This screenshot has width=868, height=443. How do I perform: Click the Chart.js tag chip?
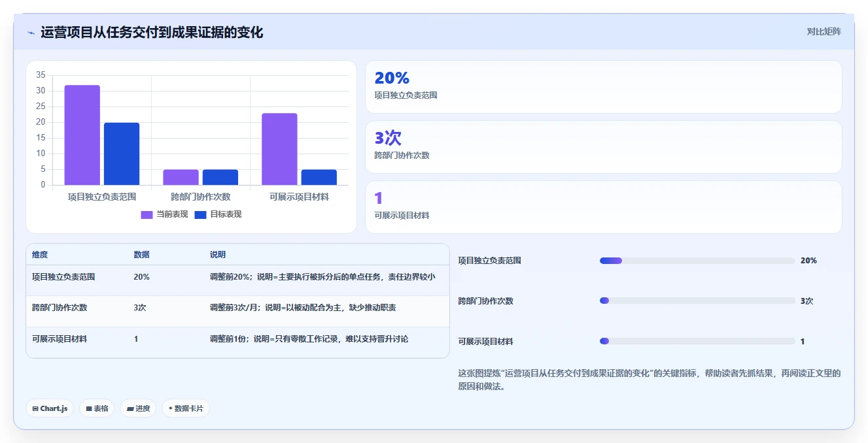[x=50, y=408]
